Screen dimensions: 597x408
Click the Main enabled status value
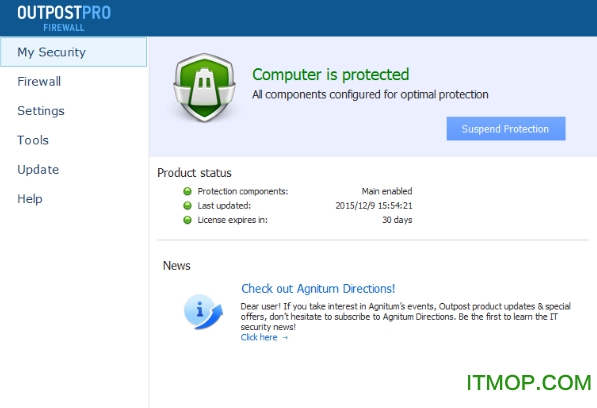click(x=387, y=191)
